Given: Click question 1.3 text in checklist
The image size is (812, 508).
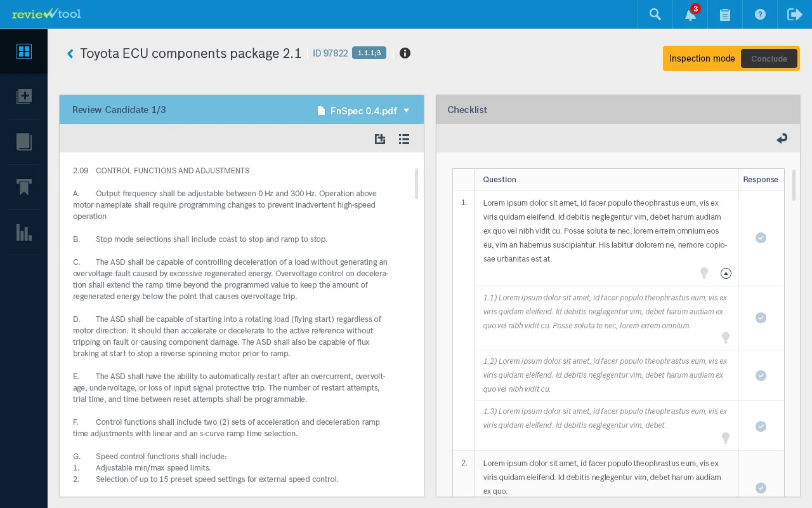Looking at the screenshot, I should [605, 418].
